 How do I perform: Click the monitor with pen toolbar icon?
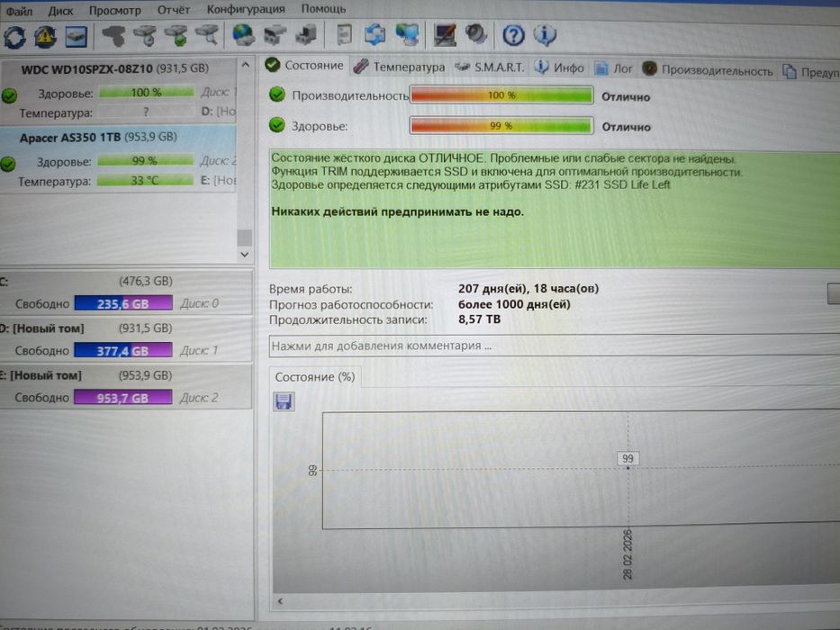pyautogui.click(x=445, y=35)
